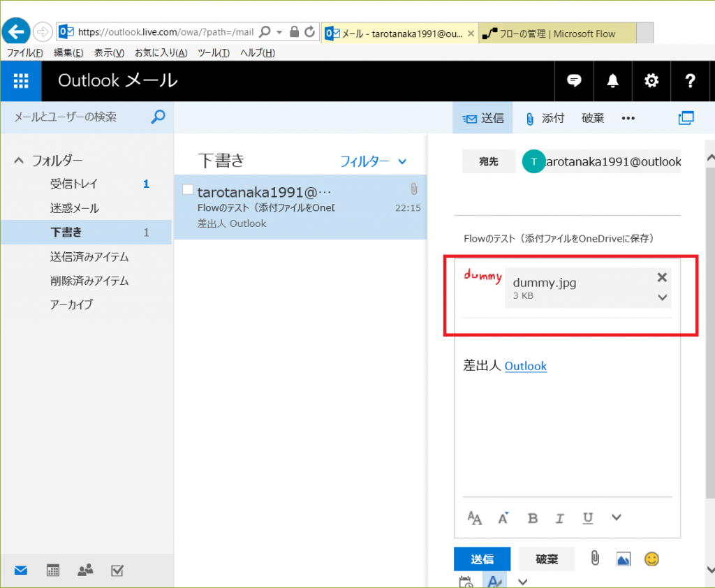Click the browser URL address field

pyautogui.click(x=165, y=32)
